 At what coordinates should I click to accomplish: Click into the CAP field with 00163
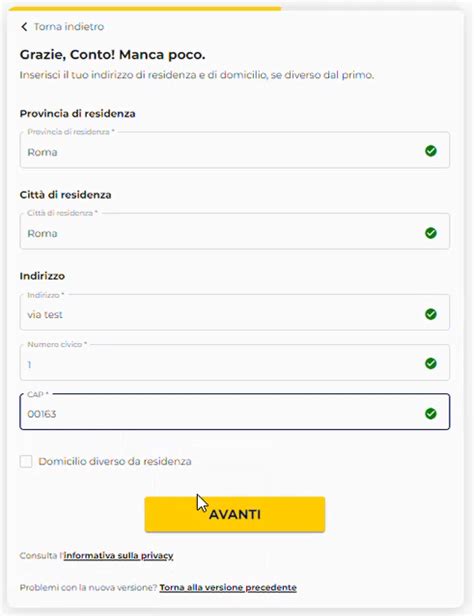(x=235, y=412)
